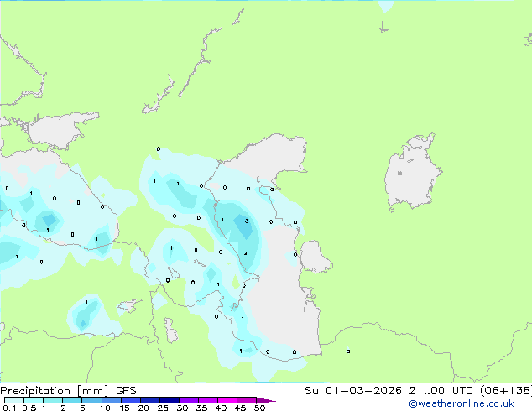Click the 15–20 mm legend color box

[131, 400]
